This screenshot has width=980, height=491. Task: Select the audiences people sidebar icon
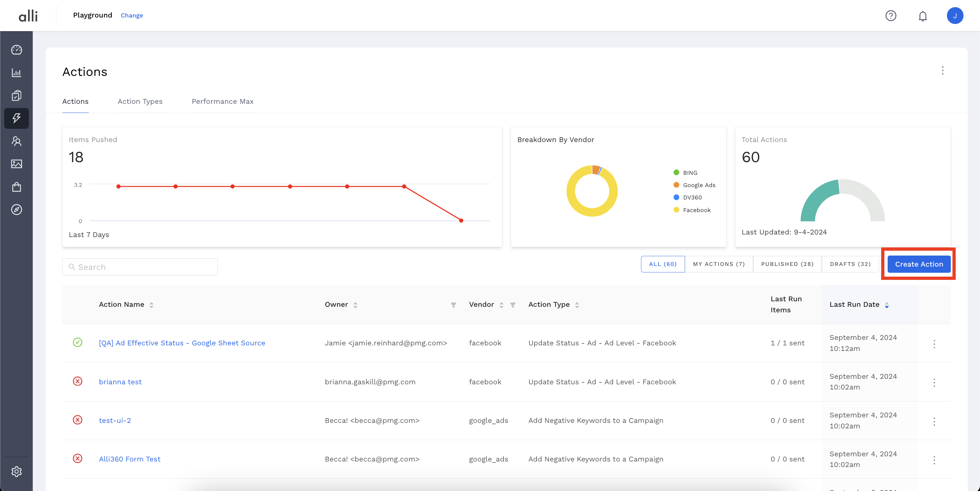click(16, 141)
